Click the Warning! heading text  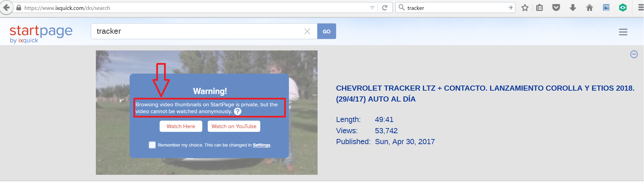[210, 91]
